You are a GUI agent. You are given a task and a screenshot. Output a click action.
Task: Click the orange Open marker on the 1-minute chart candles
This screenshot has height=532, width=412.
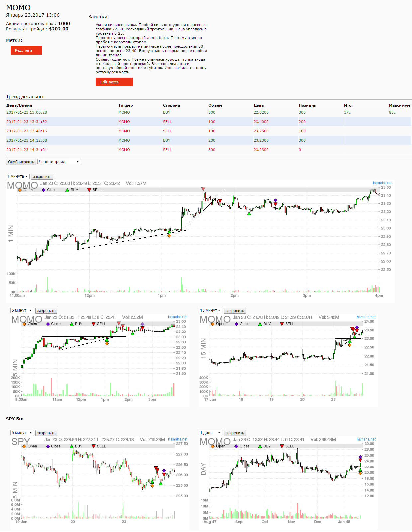(169, 236)
